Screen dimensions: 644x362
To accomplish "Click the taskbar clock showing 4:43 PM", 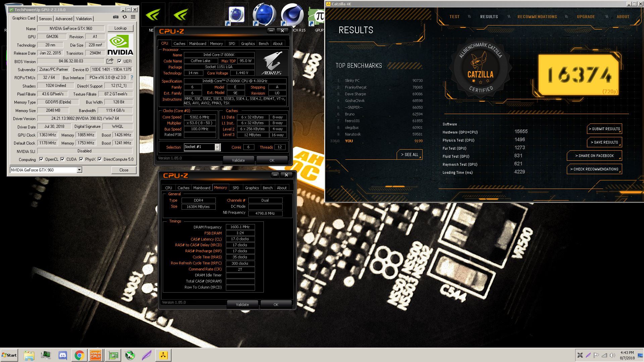I will (x=627, y=355).
